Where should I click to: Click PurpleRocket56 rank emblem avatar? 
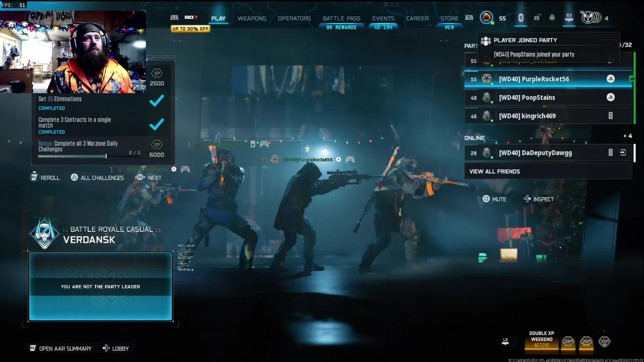[487, 79]
